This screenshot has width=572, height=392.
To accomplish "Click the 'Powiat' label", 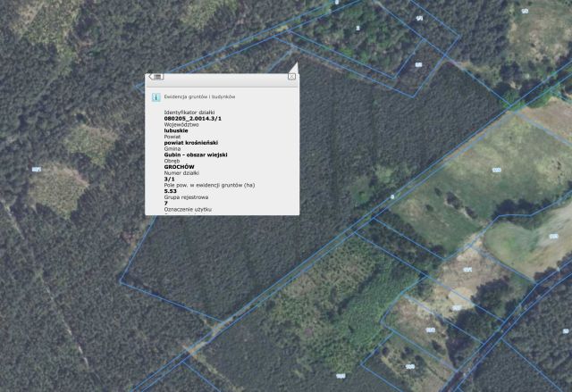I will [172, 137].
